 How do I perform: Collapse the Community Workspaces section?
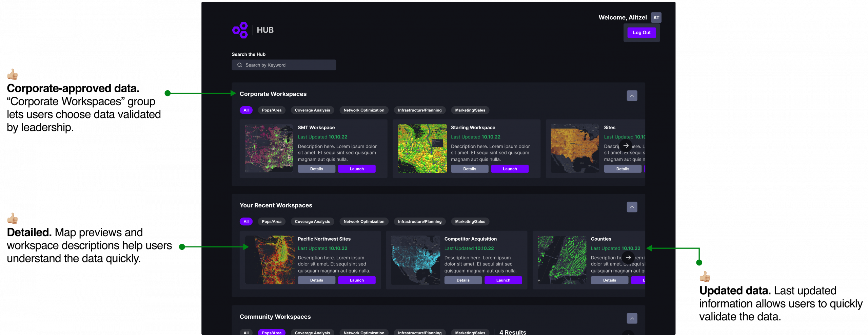pyautogui.click(x=632, y=318)
